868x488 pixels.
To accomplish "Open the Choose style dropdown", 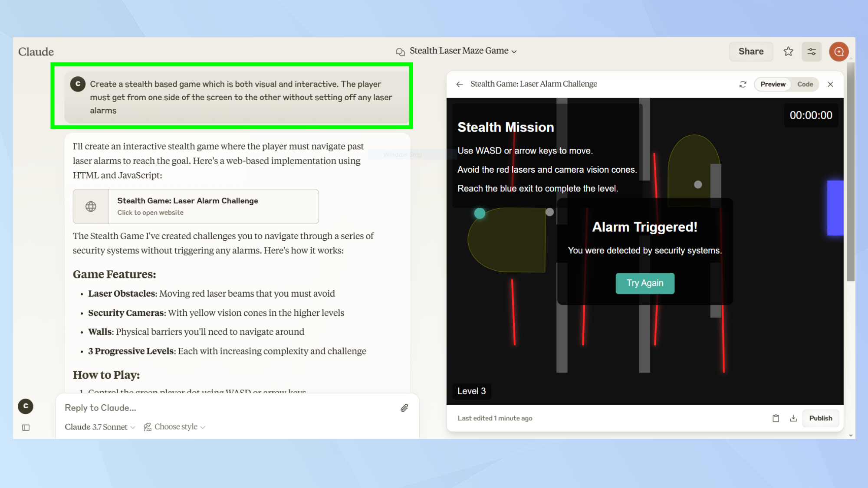I will coord(174,427).
